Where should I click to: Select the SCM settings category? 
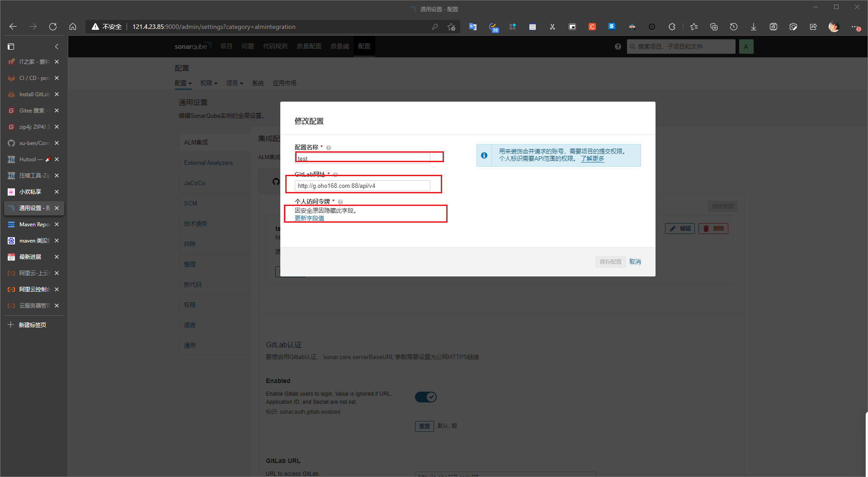[190, 203]
